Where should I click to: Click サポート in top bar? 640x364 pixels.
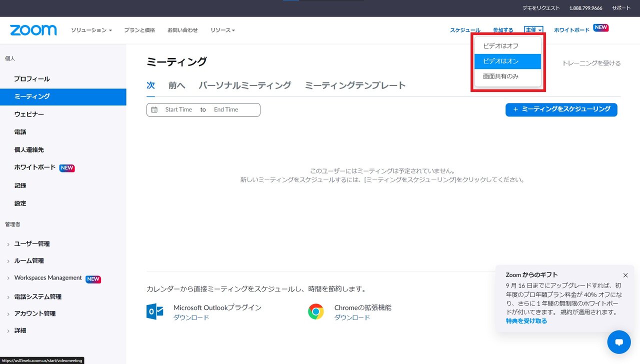point(621,8)
